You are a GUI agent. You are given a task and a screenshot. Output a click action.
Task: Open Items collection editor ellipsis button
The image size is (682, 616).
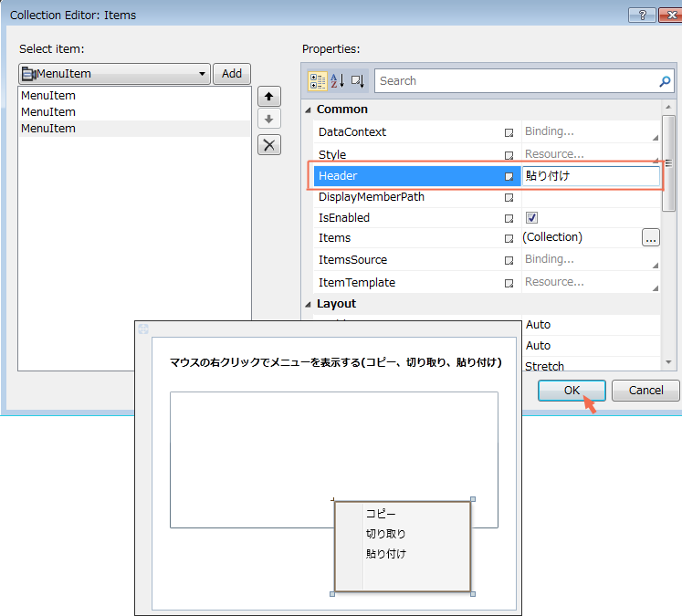point(651,238)
